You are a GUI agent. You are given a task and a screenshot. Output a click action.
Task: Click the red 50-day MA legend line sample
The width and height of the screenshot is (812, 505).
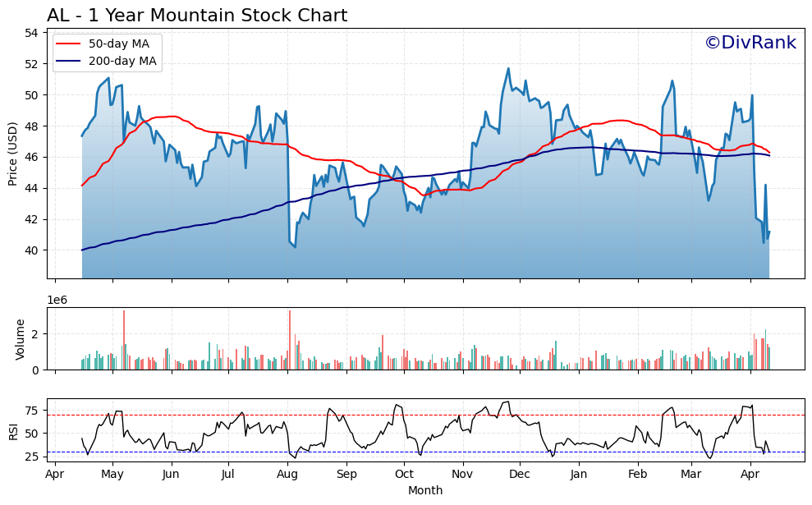pos(68,44)
